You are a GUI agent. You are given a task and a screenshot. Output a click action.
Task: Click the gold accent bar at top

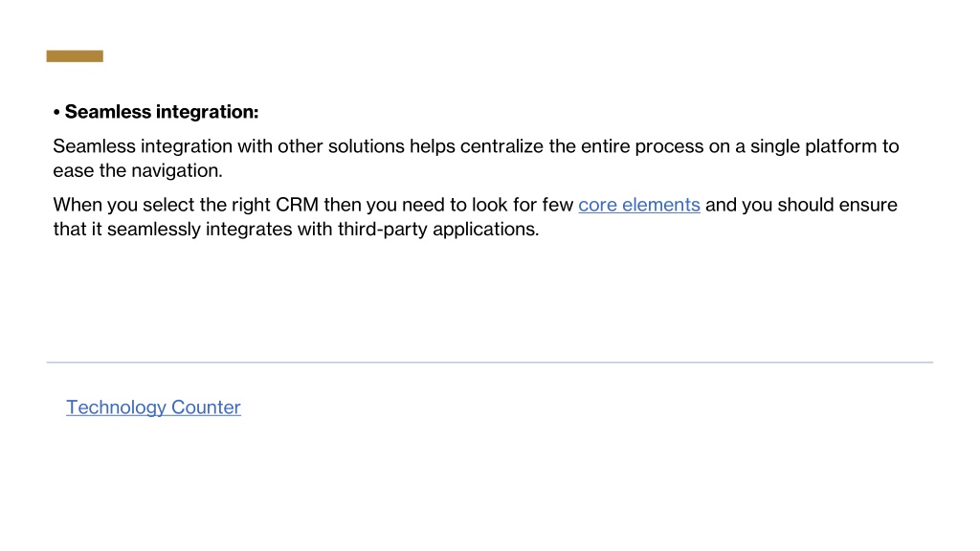click(x=75, y=56)
